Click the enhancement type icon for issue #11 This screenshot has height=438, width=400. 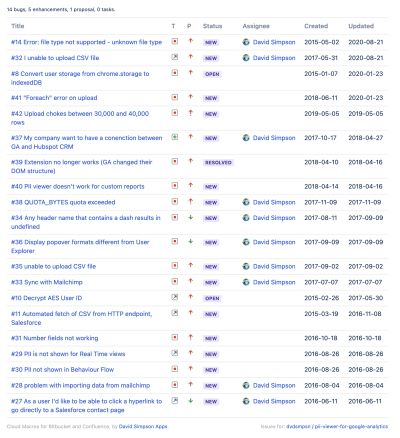coord(175,313)
